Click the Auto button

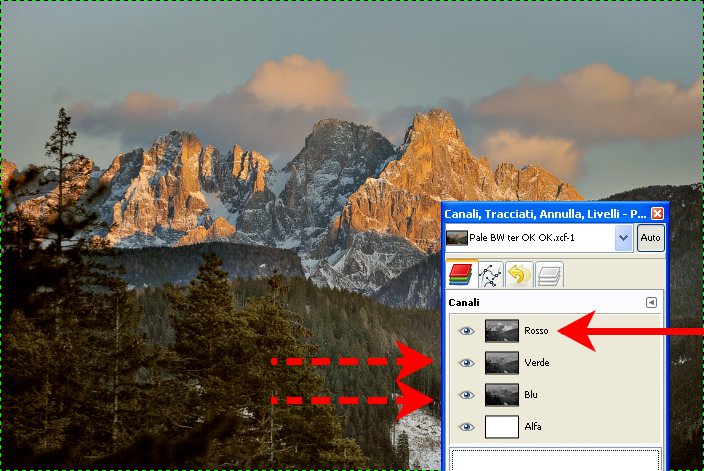pyautogui.click(x=650, y=238)
